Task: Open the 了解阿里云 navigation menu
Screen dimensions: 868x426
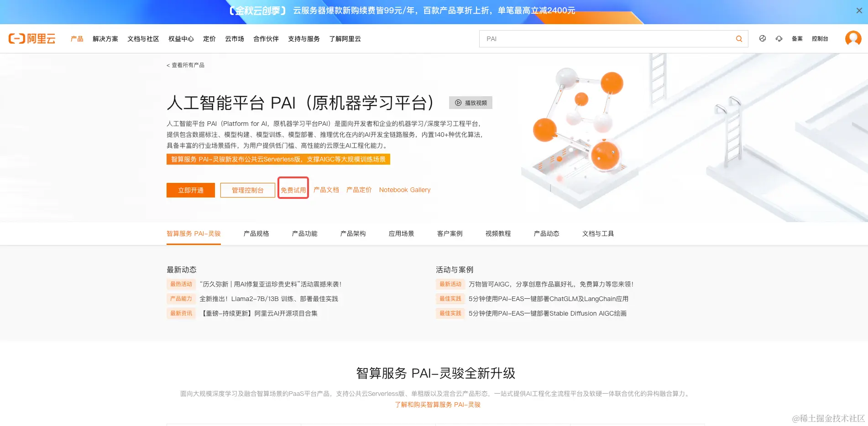Action: tap(345, 39)
